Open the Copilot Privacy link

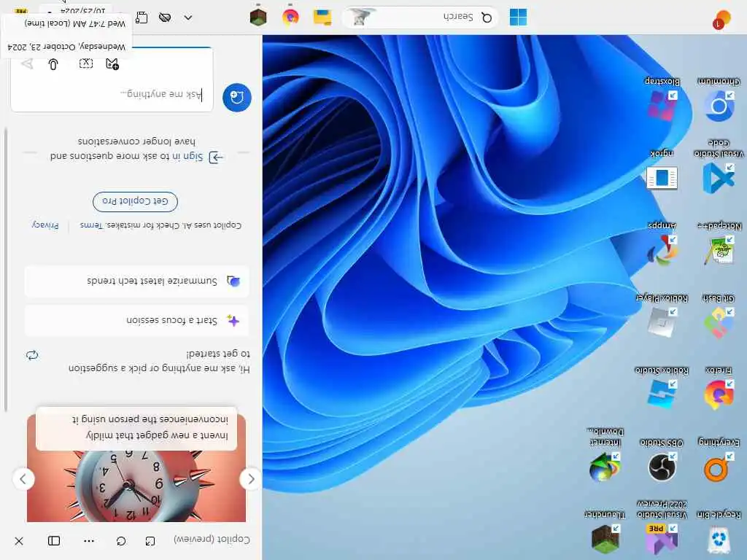[45, 225]
